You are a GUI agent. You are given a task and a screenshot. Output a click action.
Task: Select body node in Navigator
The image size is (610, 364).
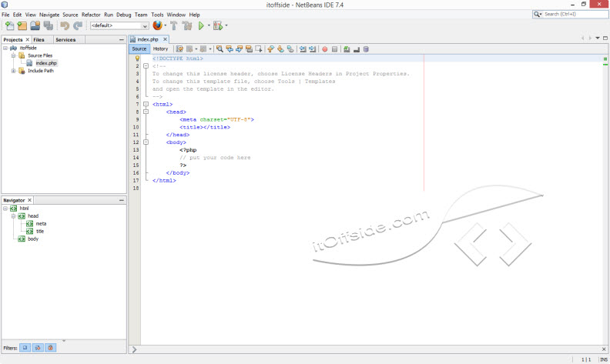tap(33, 239)
